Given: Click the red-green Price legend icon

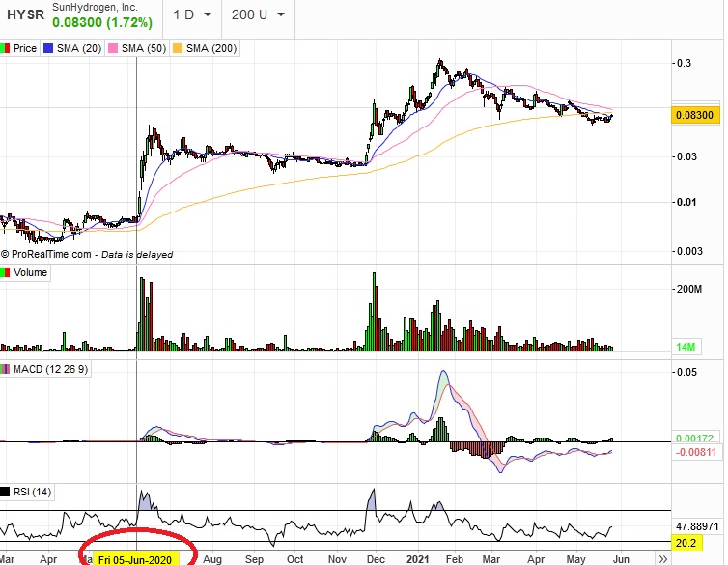Looking at the screenshot, I should point(5,48).
